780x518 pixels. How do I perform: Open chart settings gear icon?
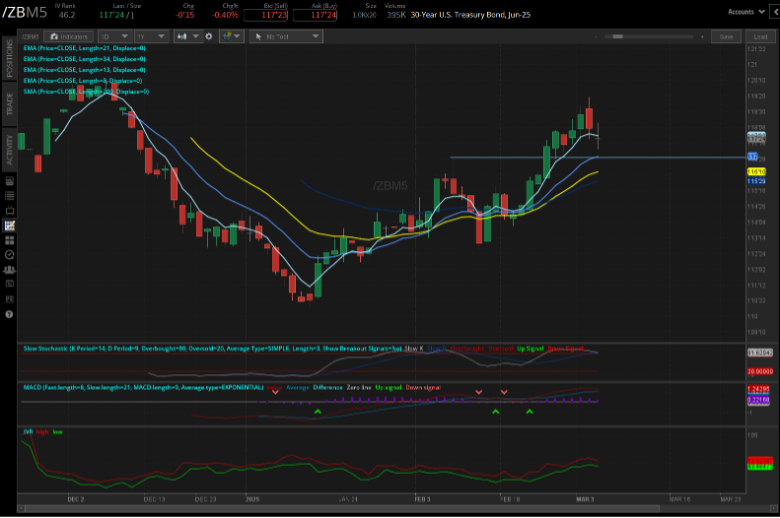[209, 36]
